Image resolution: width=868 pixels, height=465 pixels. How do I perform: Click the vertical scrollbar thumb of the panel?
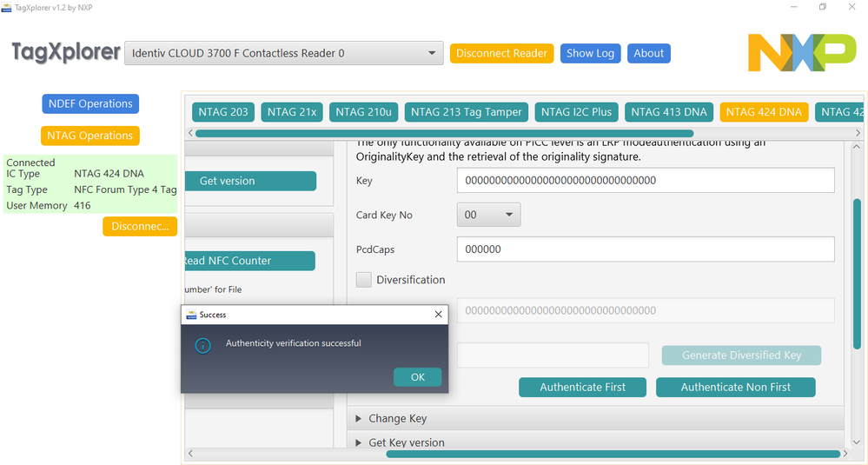[858, 274]
